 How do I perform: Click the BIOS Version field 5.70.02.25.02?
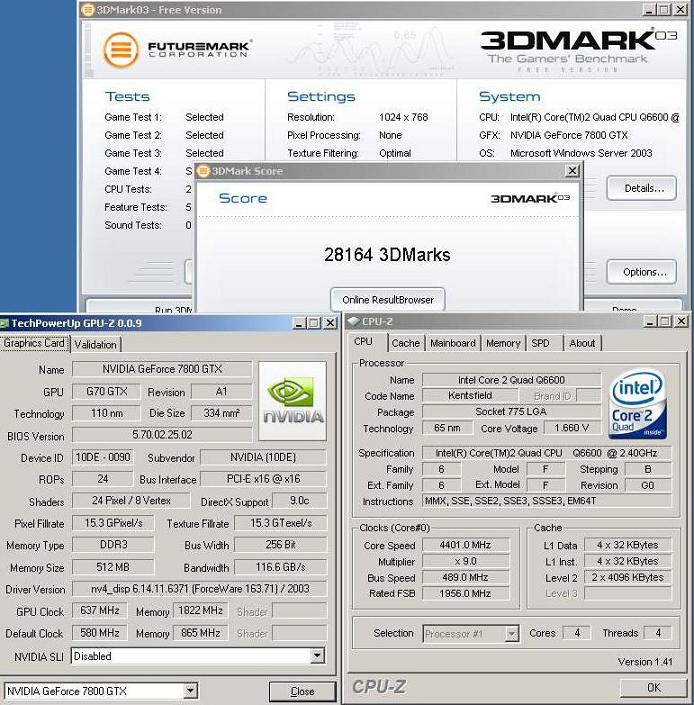(x=162, y=435)
